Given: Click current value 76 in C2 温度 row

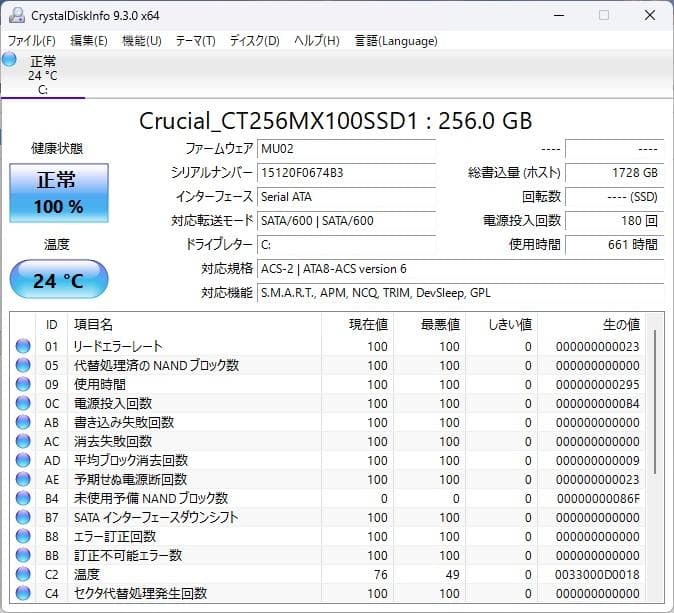Looking at the screenshot, I should point(381,574).
